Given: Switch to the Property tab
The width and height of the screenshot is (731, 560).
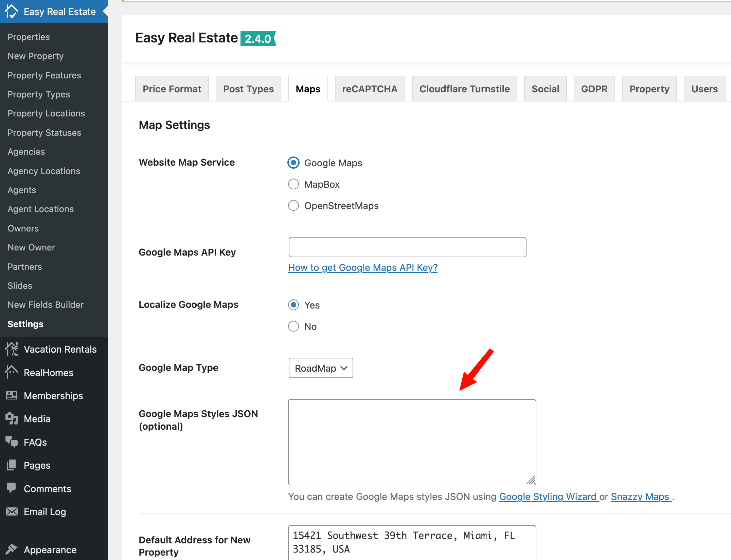Looking at the screenshot, I should (x=649, y=89).
